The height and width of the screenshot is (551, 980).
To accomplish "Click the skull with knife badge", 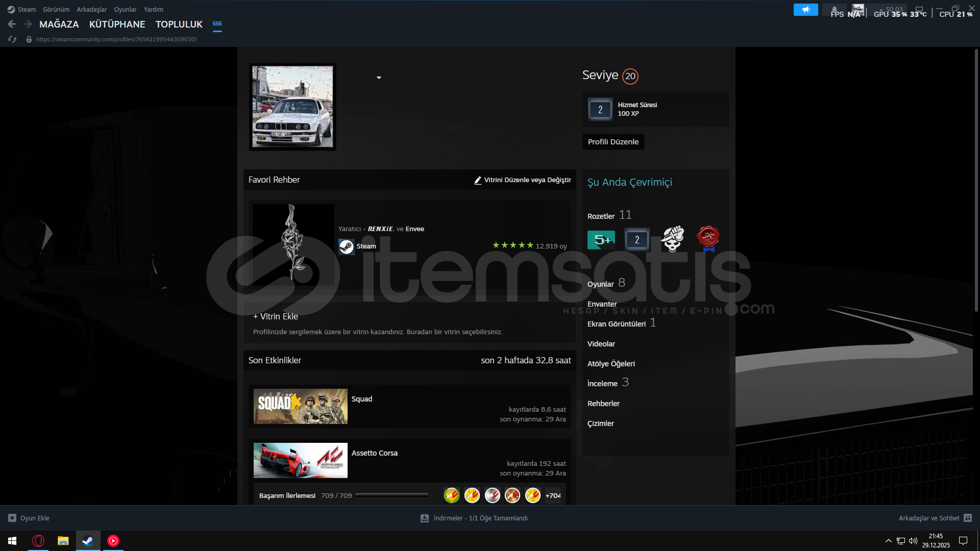I will (672, 239).
